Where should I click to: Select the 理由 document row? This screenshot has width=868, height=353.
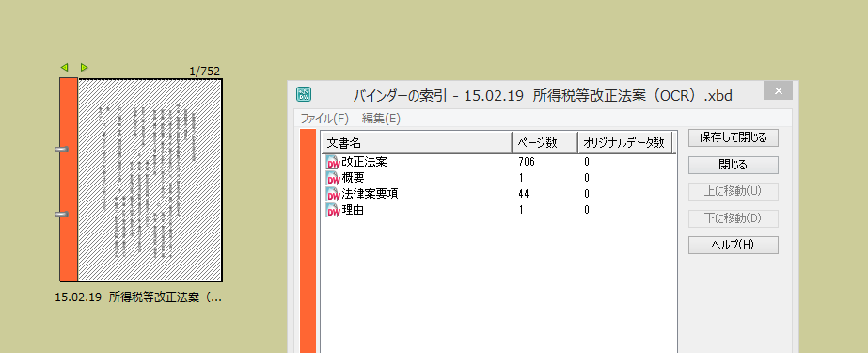(x=498, y=210)
